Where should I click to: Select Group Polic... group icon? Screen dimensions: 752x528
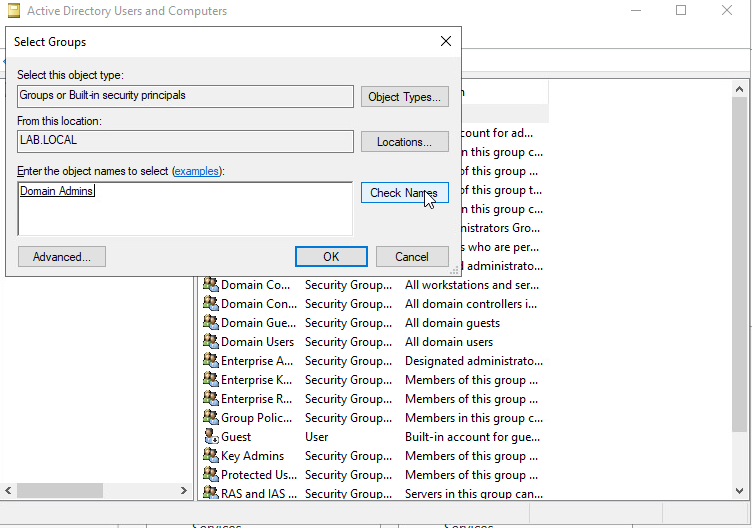pos(211,417)
